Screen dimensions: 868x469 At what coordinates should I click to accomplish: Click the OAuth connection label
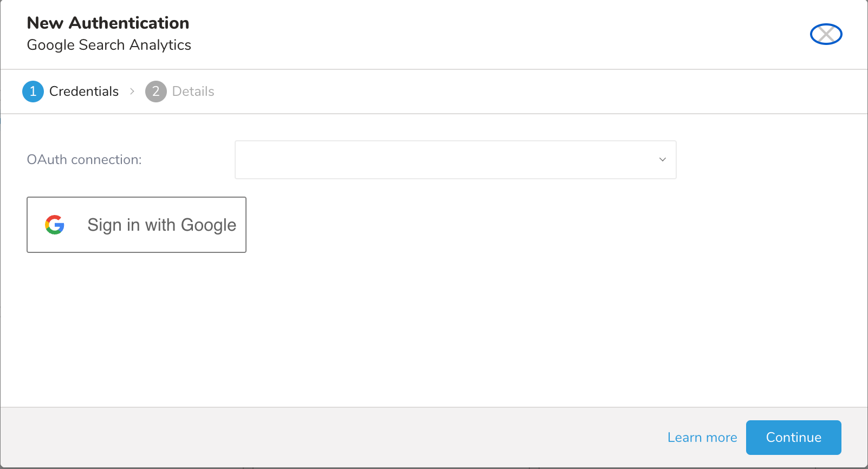(x=84, y=160)
